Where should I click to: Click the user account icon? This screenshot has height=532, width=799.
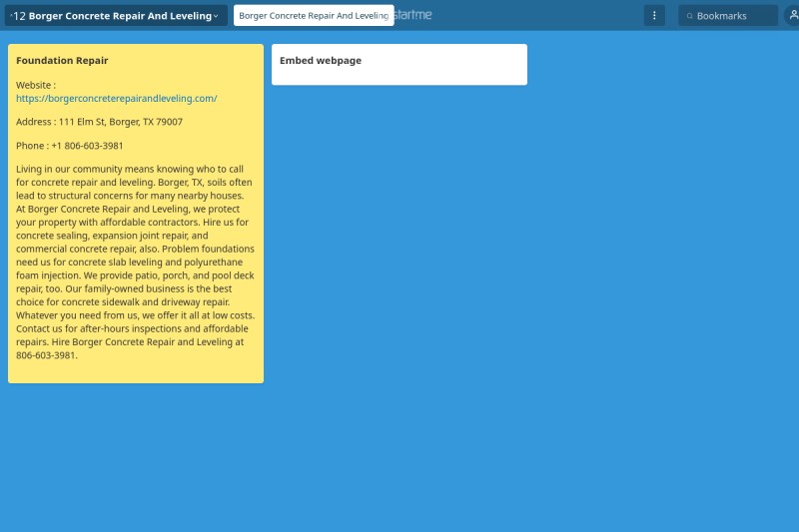click(x=792, y=15)
